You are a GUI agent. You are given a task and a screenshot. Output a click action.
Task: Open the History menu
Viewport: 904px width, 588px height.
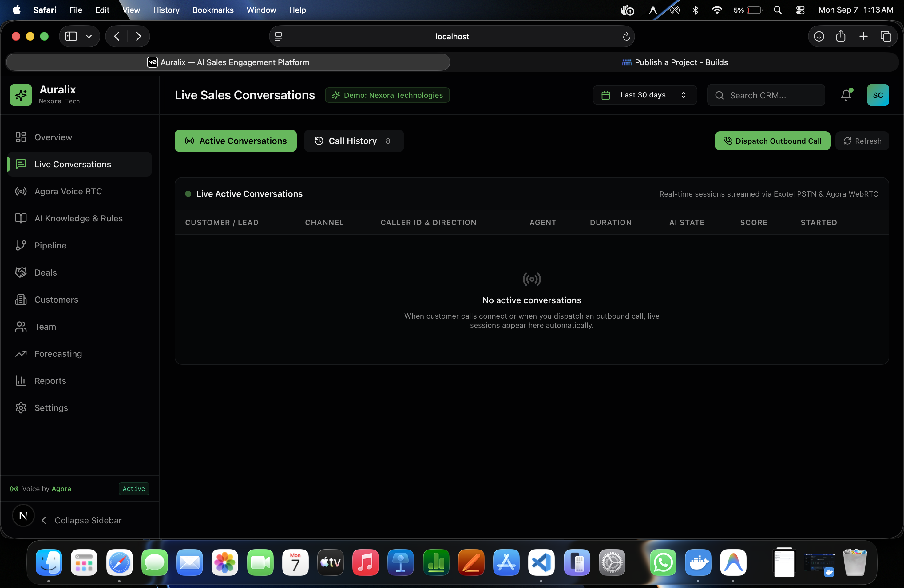[166, 10]
